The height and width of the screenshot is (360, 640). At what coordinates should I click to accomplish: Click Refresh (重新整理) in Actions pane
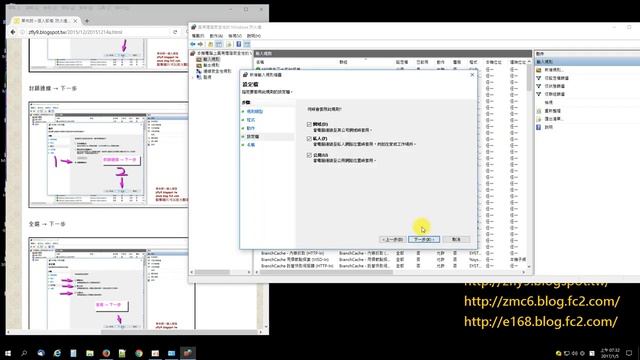(x=553, y=111)
